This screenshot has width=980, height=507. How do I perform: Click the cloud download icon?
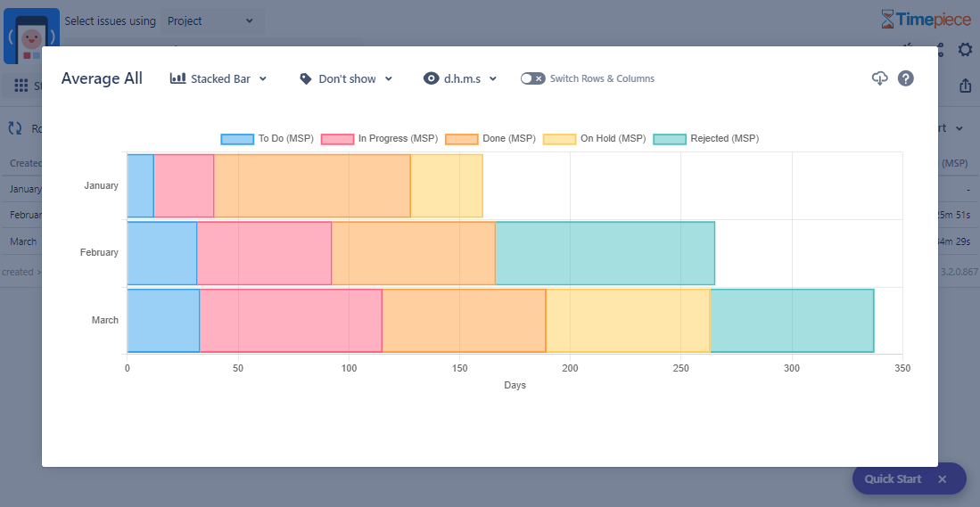click(879, 78)
